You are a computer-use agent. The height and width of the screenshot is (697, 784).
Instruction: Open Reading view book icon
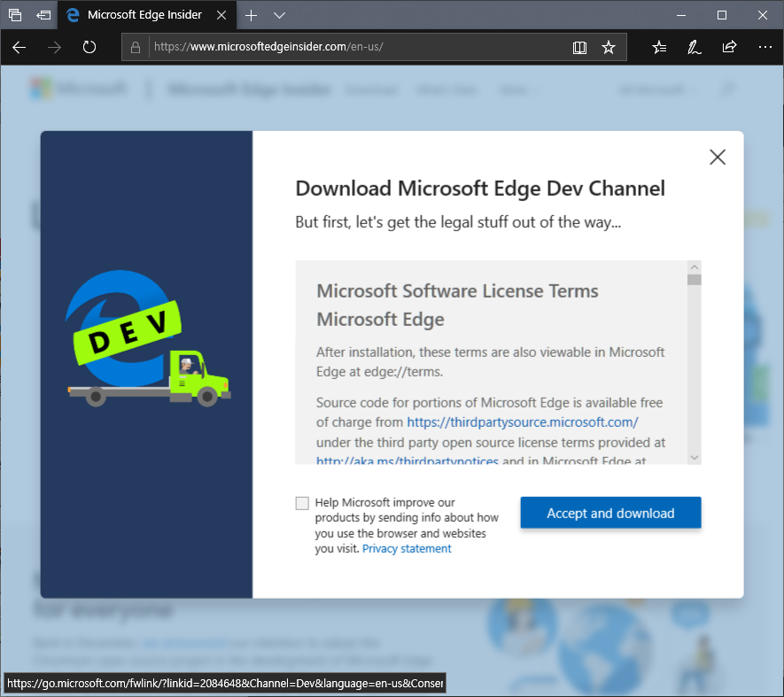click(579, 48)
